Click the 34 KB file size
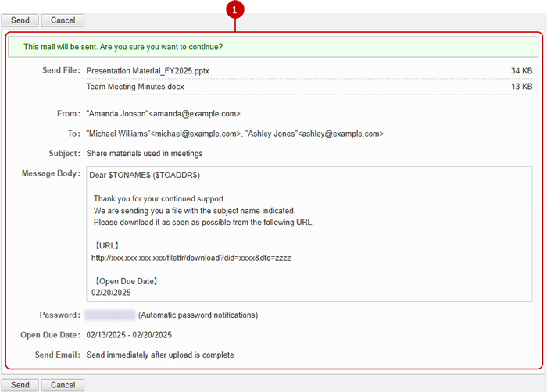The image size is (547, 392). click(x=521, y=71)
